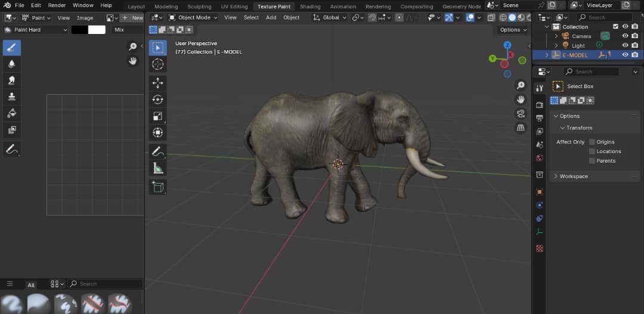Choose the Rotate tool in 3D viewport
Viewport: 644px width, 314px height.
157,100
